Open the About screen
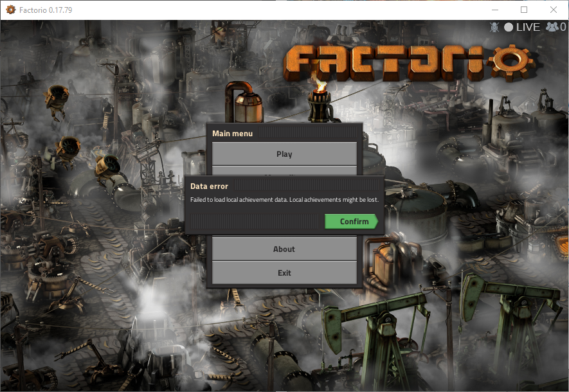Screen dimensions: 569x392 [284, 249]
